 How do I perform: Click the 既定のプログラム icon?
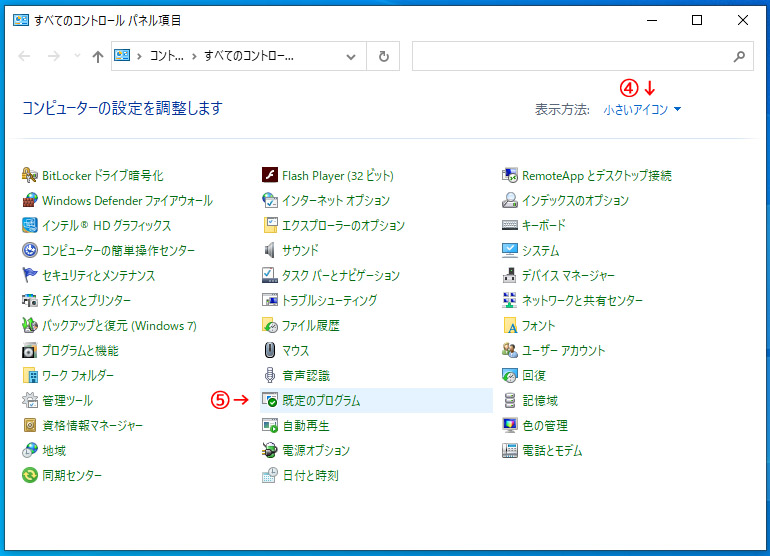click(x=270, y=400)
